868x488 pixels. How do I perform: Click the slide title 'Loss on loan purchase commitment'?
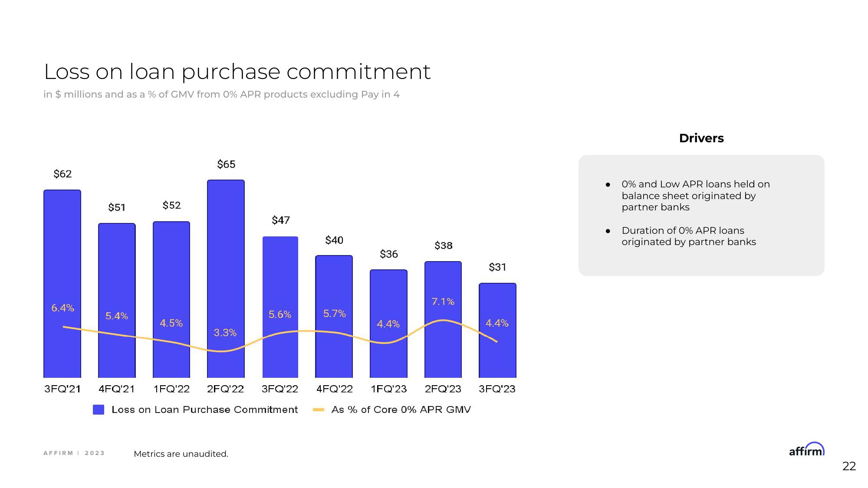237,72
